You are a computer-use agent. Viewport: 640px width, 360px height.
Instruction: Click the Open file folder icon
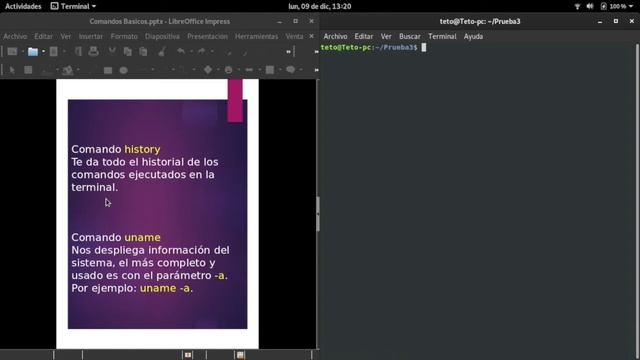point(33,51)
